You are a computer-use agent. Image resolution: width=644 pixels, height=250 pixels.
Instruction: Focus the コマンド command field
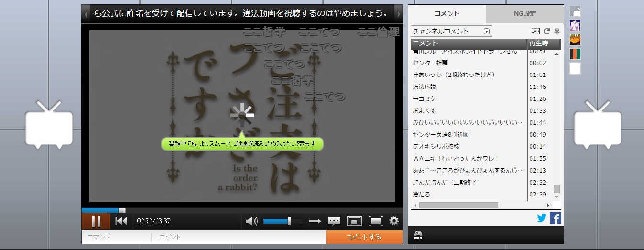click(117, 237)
